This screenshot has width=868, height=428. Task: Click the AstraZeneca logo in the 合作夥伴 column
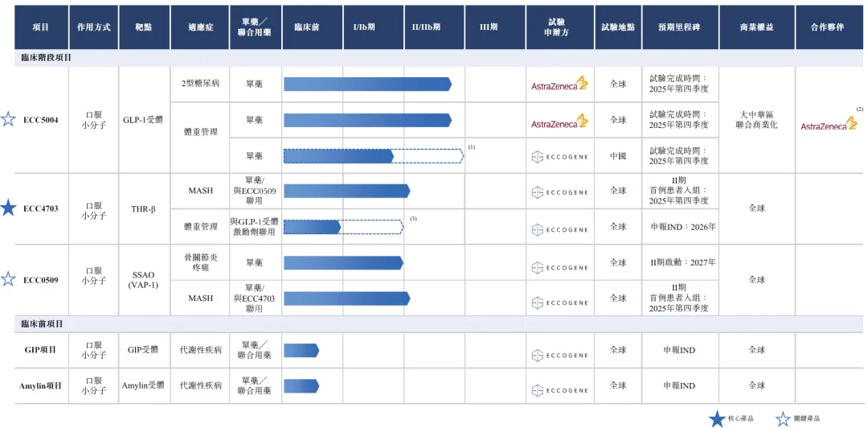pos(829,125)
